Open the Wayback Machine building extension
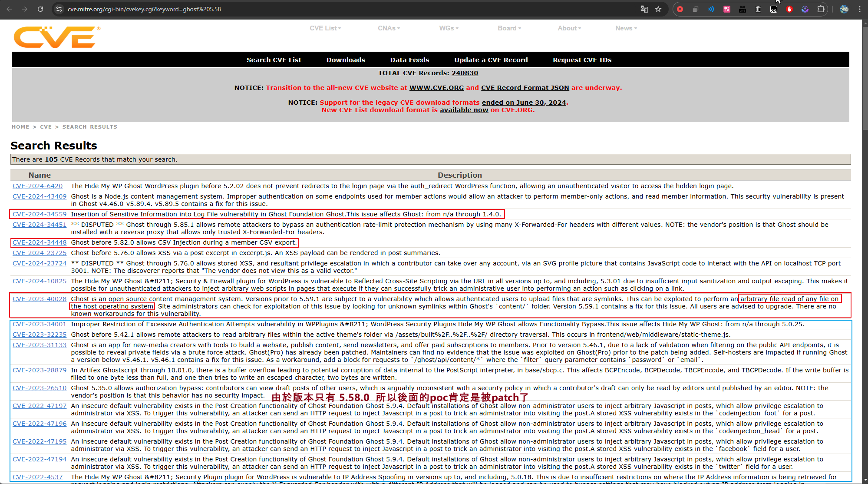The height and width of the screenshot is (484, 868). pyautogui.click(x=758, y=9)
